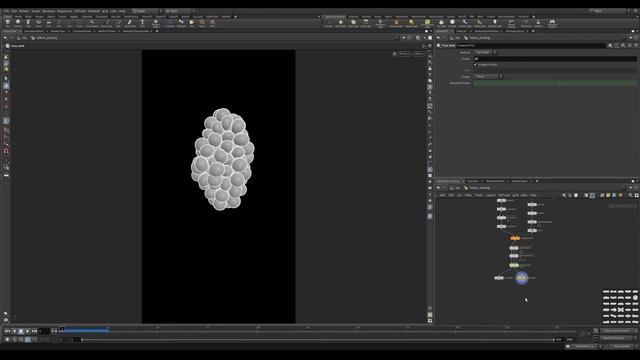Select the Spray Paint shelf tool
This screenshot has height=360, width=640.
point(130,23)
